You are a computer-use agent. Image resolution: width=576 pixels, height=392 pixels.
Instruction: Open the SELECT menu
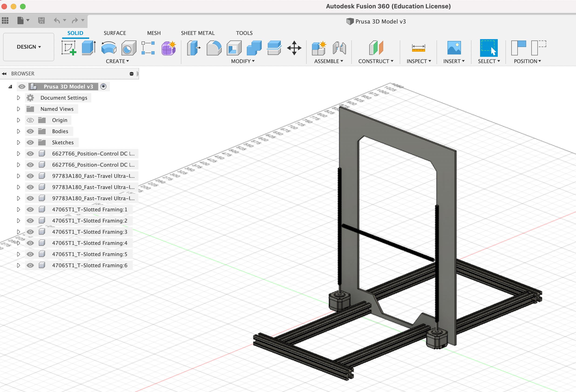[x=489, y=61]
